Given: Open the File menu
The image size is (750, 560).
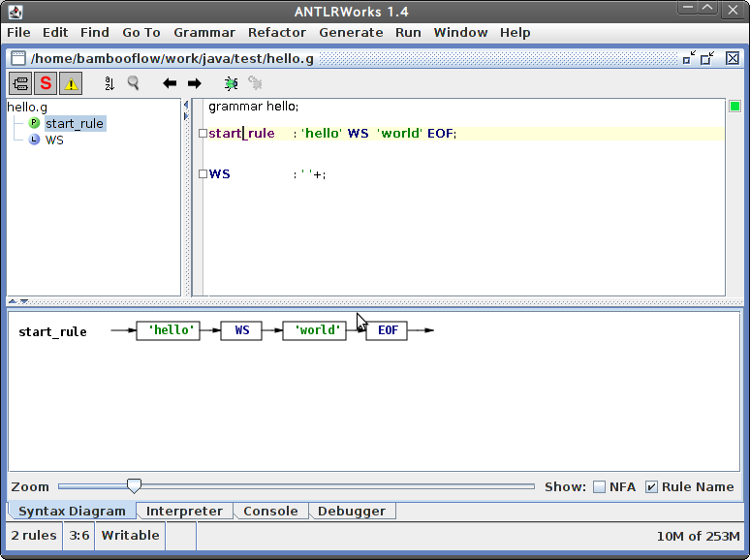Looking at the screenshot, I should click(18, 33).
